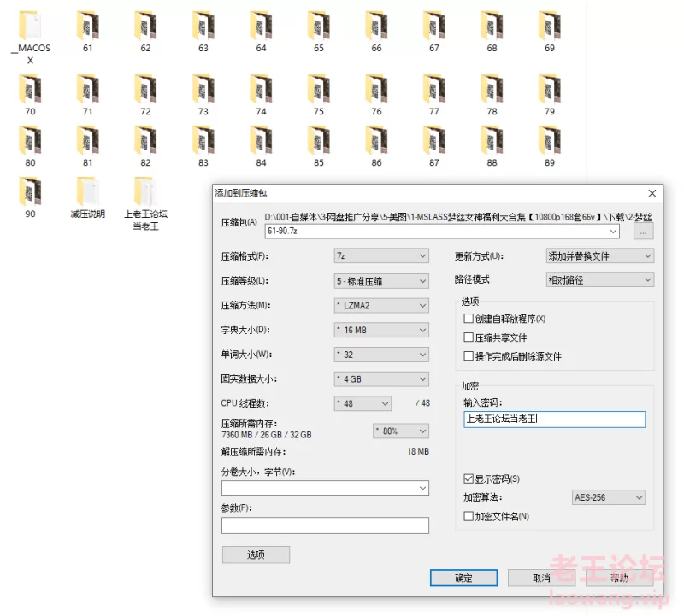The image size is (684, 616).
Task: Enable 创建自释放程序 checkbox
Action: [469, 319]
